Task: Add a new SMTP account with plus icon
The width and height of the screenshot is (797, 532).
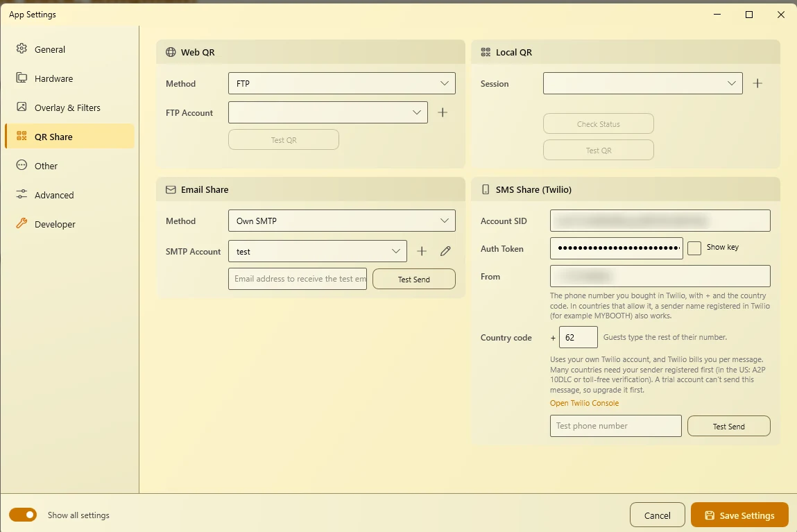Action: (x=422, y=251)
